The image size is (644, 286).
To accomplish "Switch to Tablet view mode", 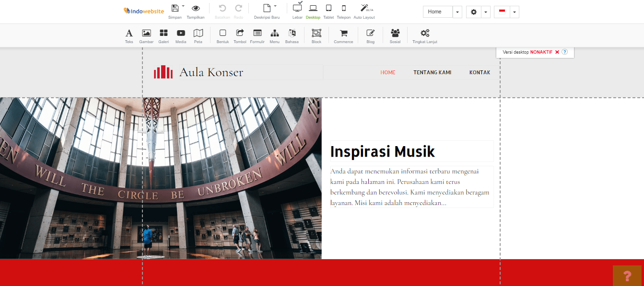I will click(x=328, y=11).
